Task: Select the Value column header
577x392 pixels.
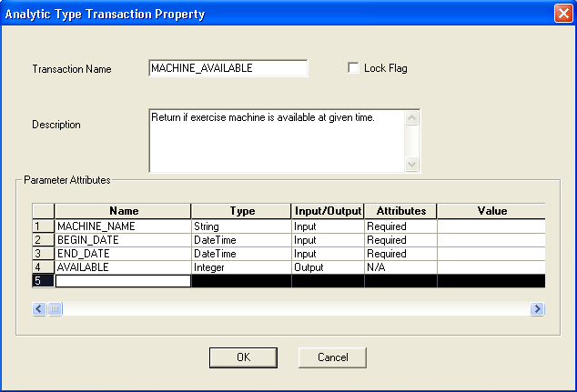Action: click(491, 211)
